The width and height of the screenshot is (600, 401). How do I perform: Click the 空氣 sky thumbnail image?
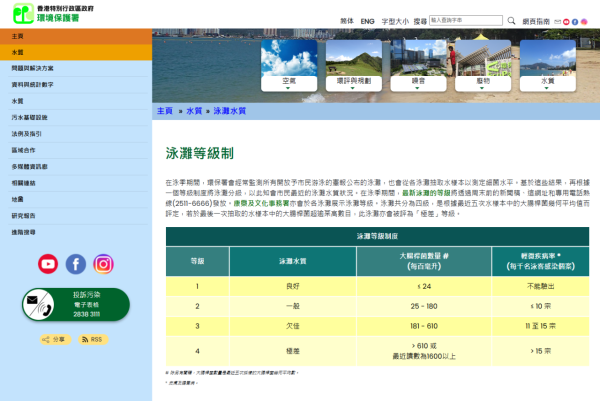[289, 58]
